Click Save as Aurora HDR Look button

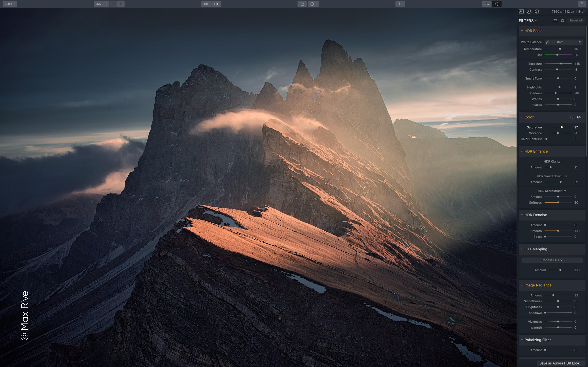coord(561,363)
